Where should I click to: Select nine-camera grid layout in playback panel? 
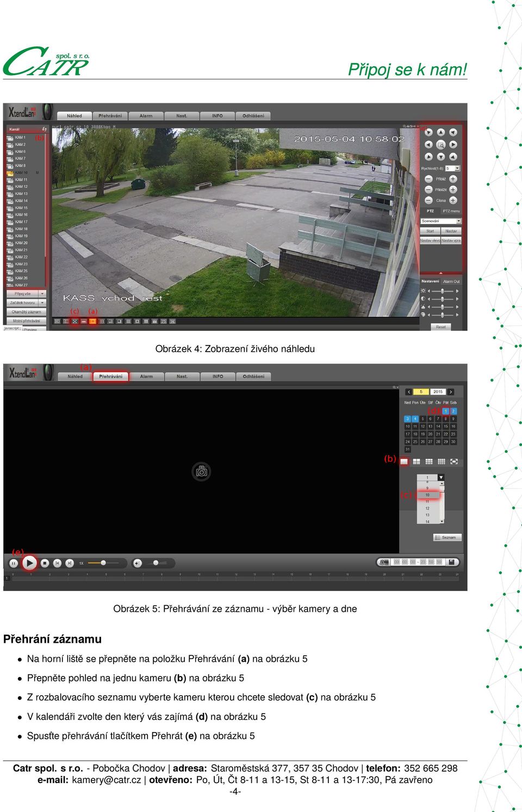[429, 462]
